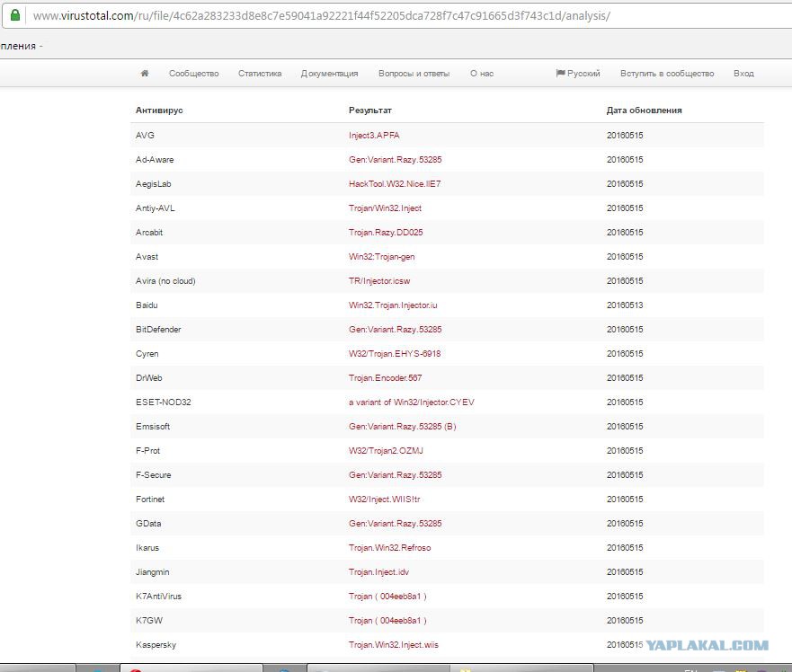Select the F-Secure antivirus name
Screen dimensions: 792x672
coord(153,474)
